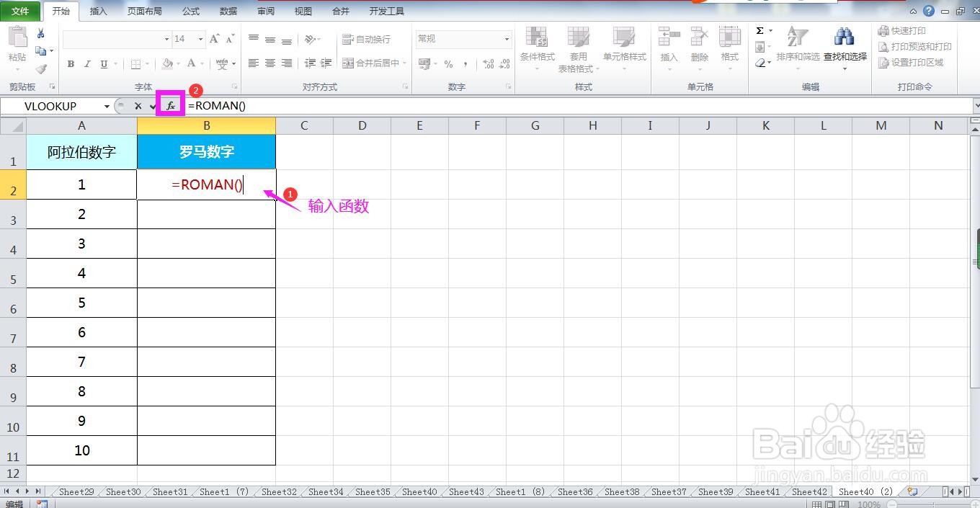Click the Cut scissors icon
This screenshot has height=508, width=980.
tap(41, 33)
